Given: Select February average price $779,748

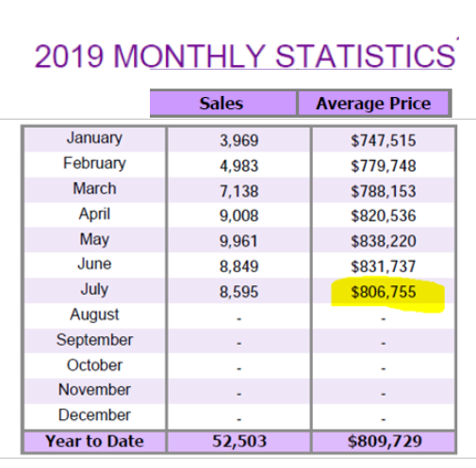Looking at the screenshot, I should [x=384, y=166].
